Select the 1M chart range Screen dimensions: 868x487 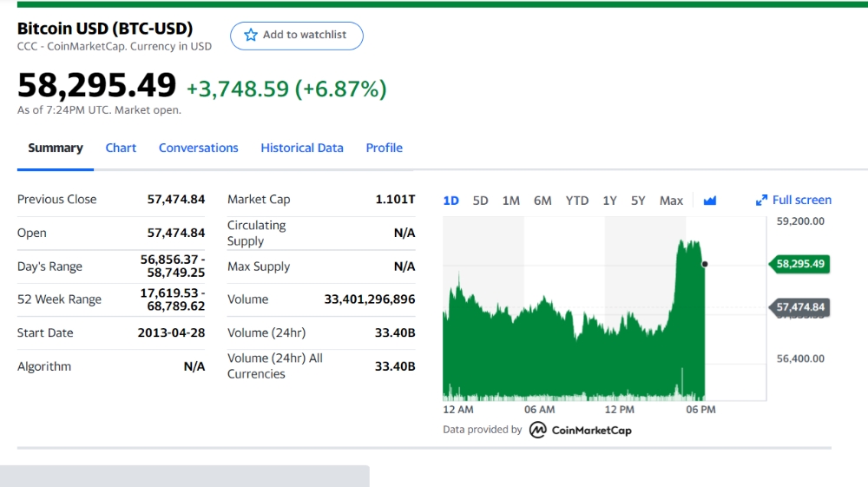click(511, 201)
